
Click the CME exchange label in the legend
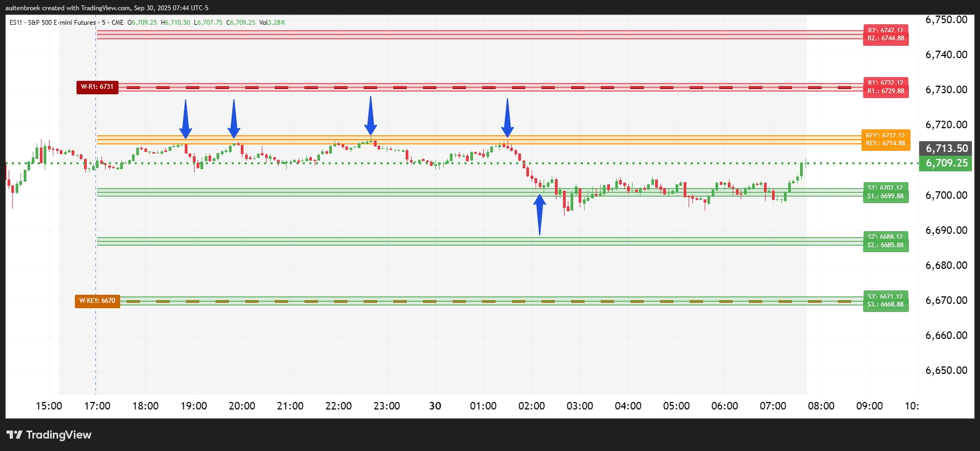pyautogui.click(x=117, y=23)
